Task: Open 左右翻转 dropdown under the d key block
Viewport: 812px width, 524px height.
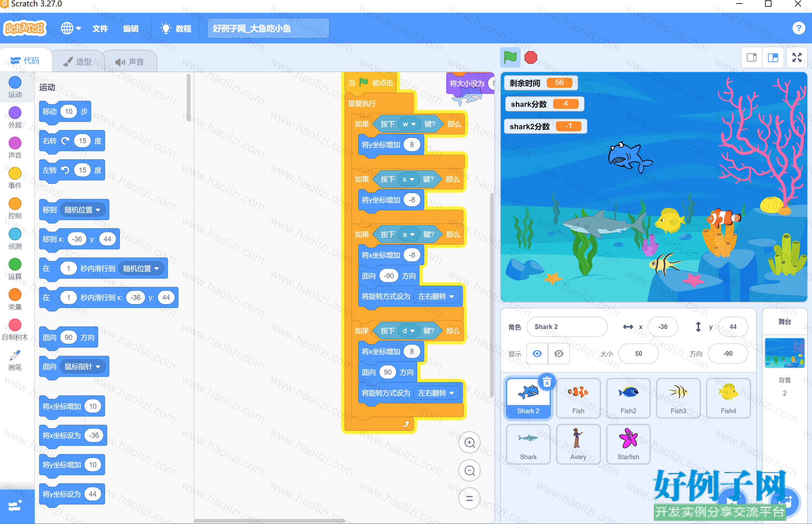Action: (x=436, y=393)
